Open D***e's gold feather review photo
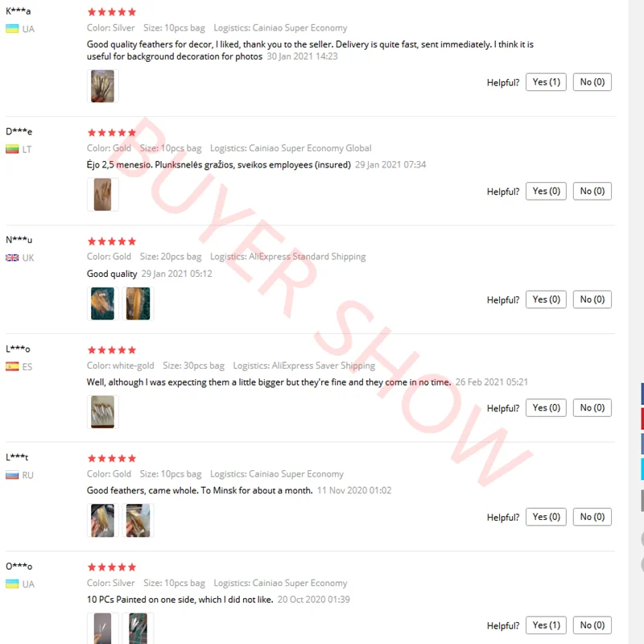This screenshot has width=644, height=644. (103, 194)
